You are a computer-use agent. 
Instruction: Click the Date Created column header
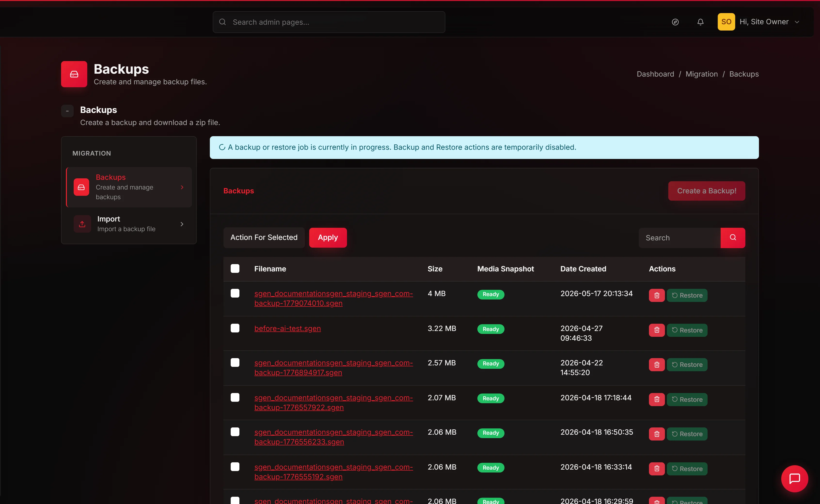[x=583, y=269]
